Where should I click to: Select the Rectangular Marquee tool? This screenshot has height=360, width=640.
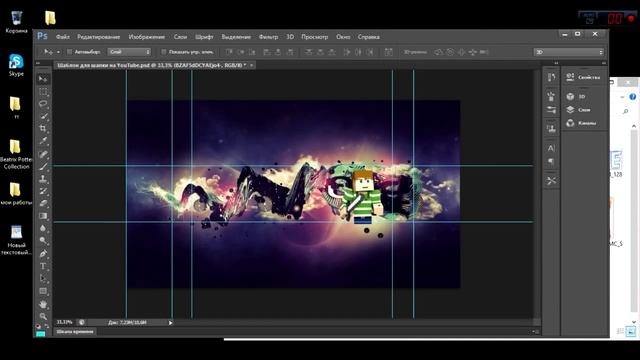pyautogui.click(x=43, y=91)
